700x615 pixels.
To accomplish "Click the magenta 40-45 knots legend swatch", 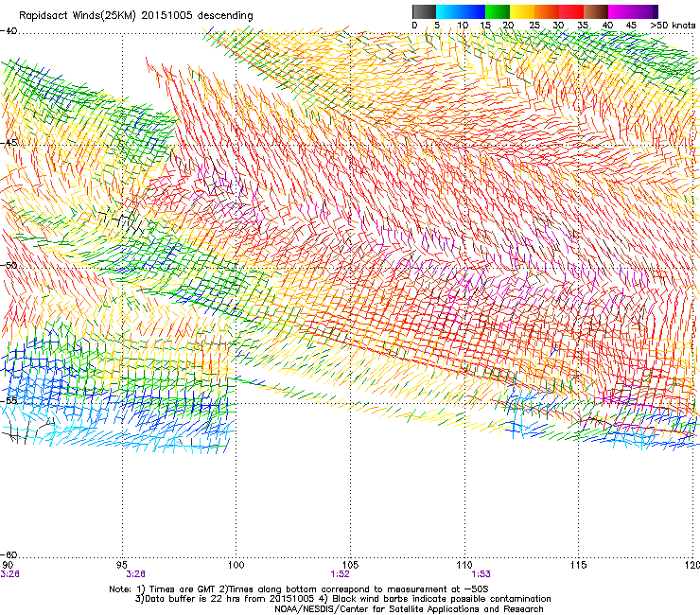I will click(x=621, y=11).
